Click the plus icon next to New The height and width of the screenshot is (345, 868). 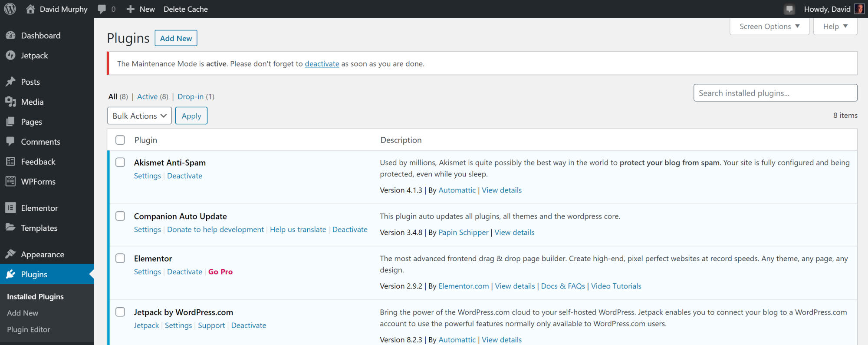(130, 9)
